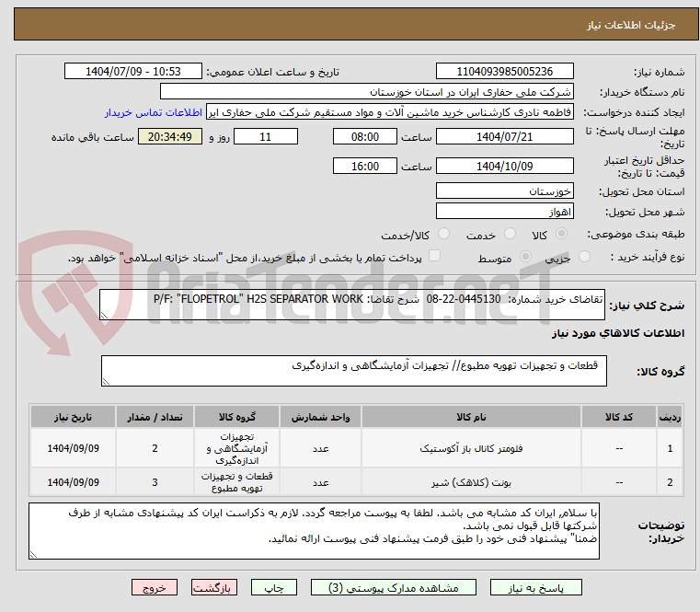Click the resize handle of description box
Screen dimensions: 700x612
pyautogui.click(x=105, y=315)
